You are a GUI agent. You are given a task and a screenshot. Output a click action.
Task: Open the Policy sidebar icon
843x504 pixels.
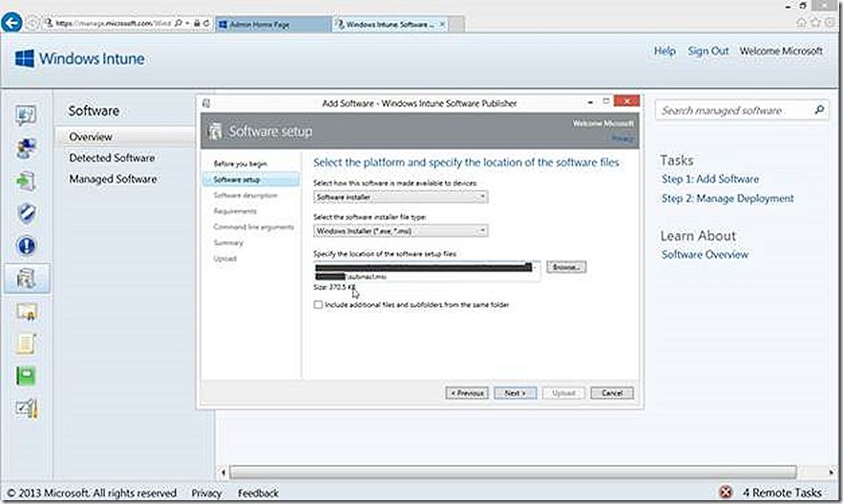coord(26,344)
